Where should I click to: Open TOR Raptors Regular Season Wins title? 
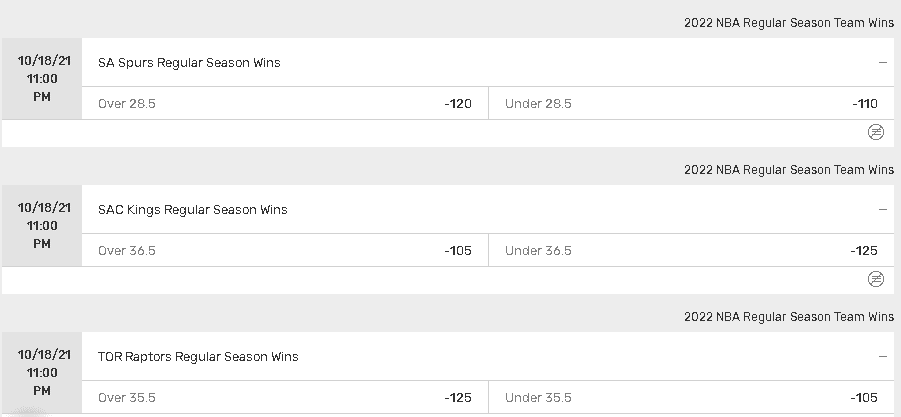(198, 357)
